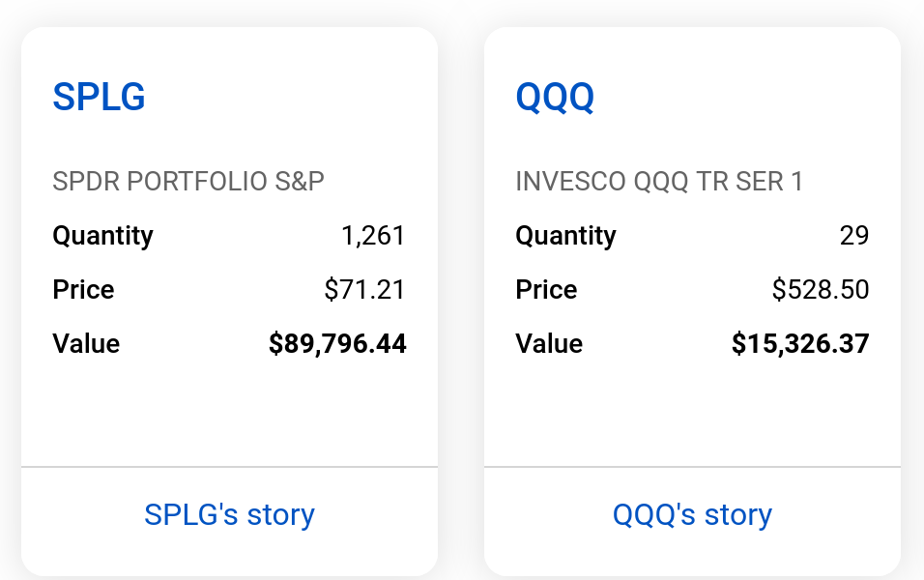Click the SPDR PORTFOLIO S&P fund name
This screenshot has width=924, height=580.
pos(188,182)
